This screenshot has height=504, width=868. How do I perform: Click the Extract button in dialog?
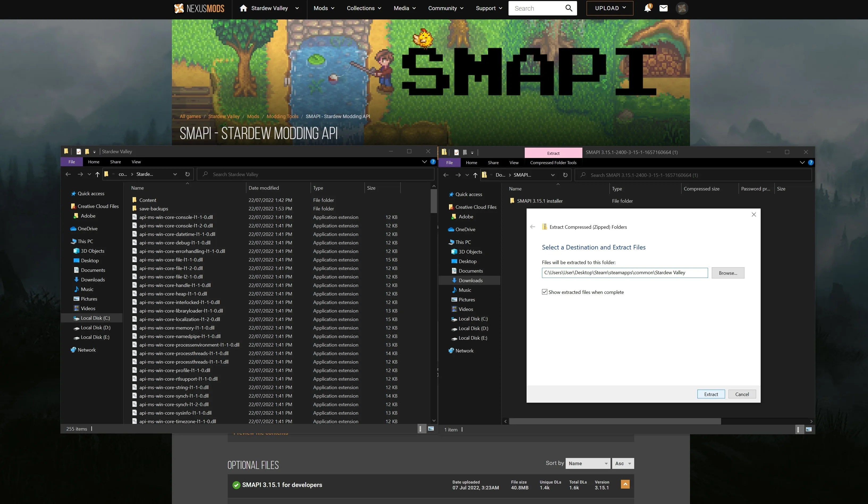(711, 394)
